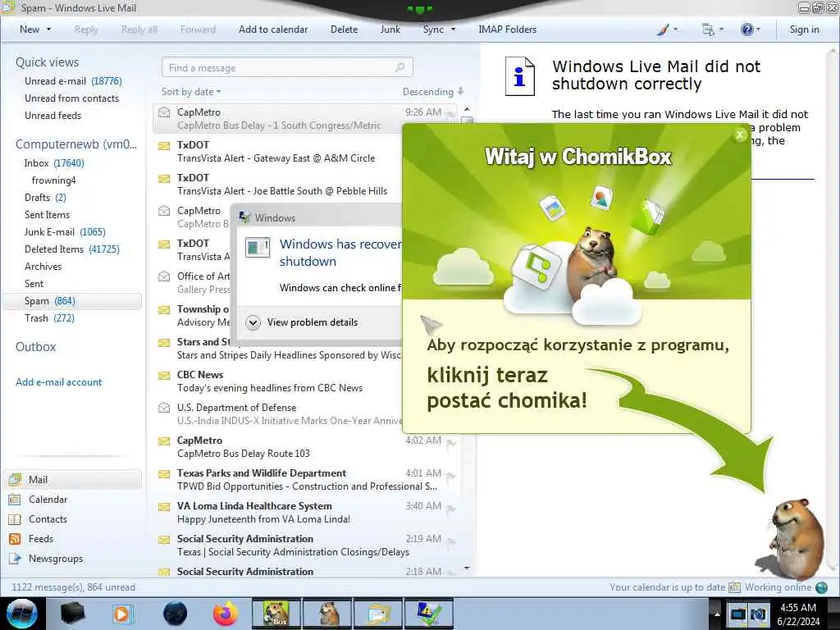
Task: Select Unread e-mail quick view
Action: [73, 81]
